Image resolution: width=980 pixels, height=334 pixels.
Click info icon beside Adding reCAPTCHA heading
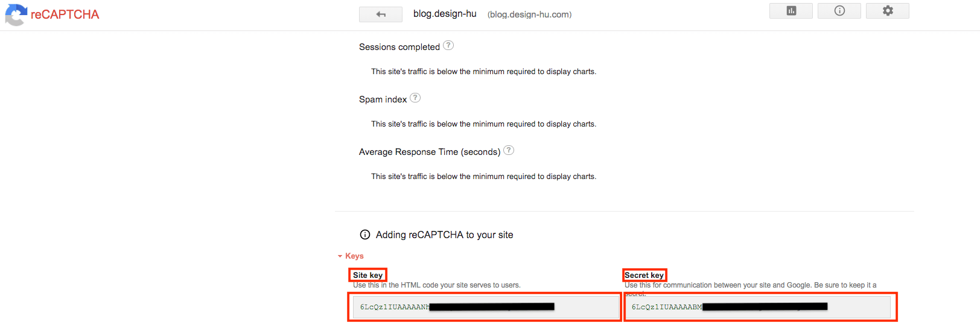tap(365, 235)
